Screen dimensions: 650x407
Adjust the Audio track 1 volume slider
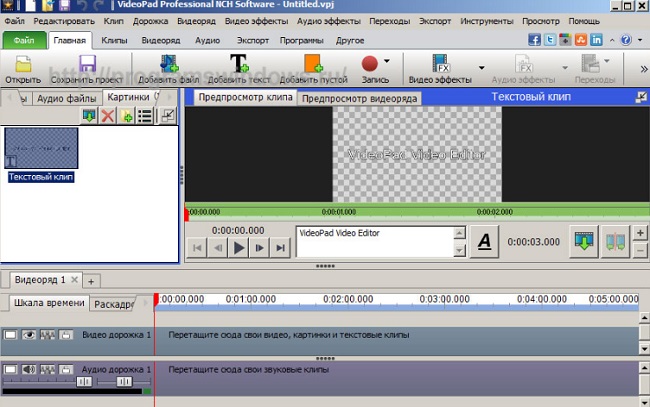[84, 381]
